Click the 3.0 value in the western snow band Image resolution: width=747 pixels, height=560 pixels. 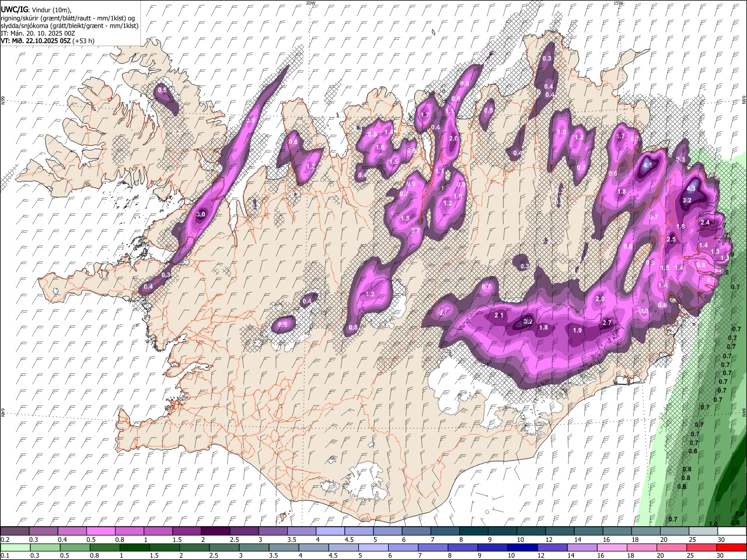201,215
